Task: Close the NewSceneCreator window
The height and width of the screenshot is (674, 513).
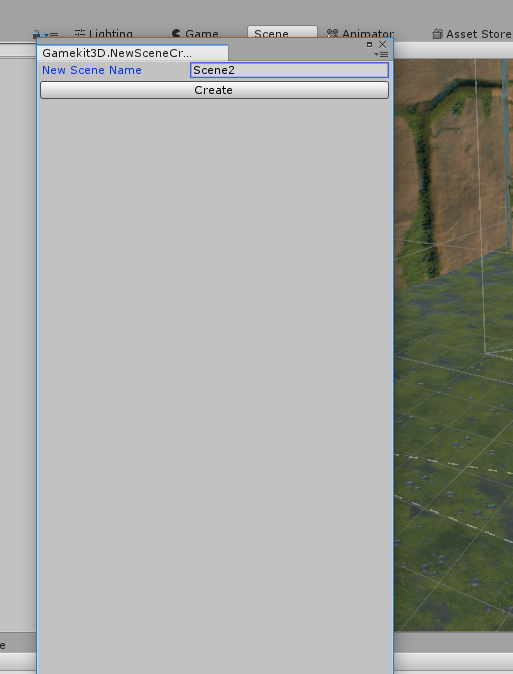Action: [382, 44]
